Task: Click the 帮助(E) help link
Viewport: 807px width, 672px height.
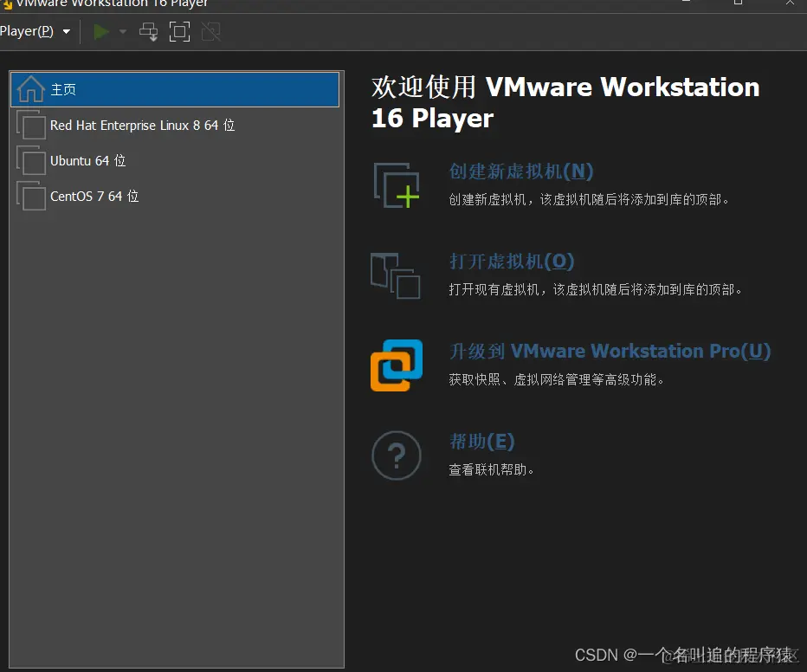Action: (x=481, y=442)
